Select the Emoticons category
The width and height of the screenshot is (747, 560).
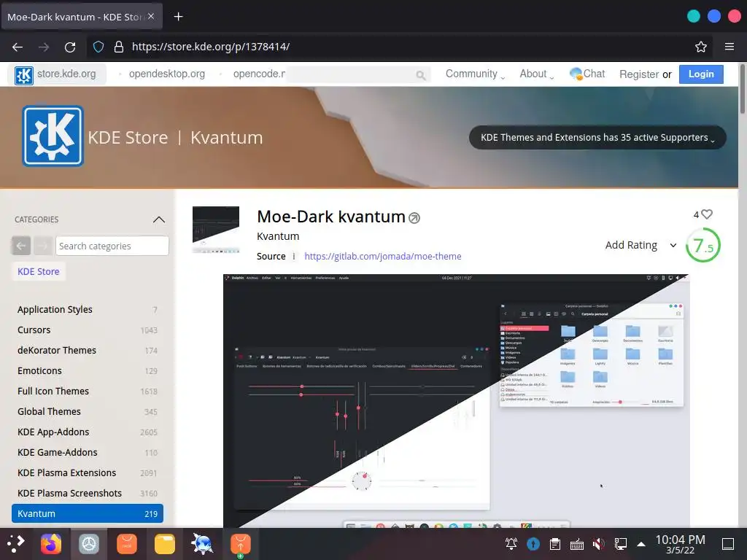88,371
